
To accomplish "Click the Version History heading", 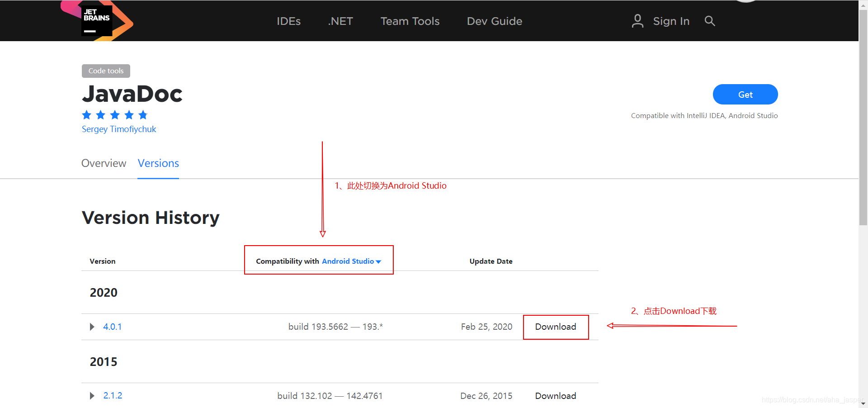I will pyautogui.click(x=151, y=218).
